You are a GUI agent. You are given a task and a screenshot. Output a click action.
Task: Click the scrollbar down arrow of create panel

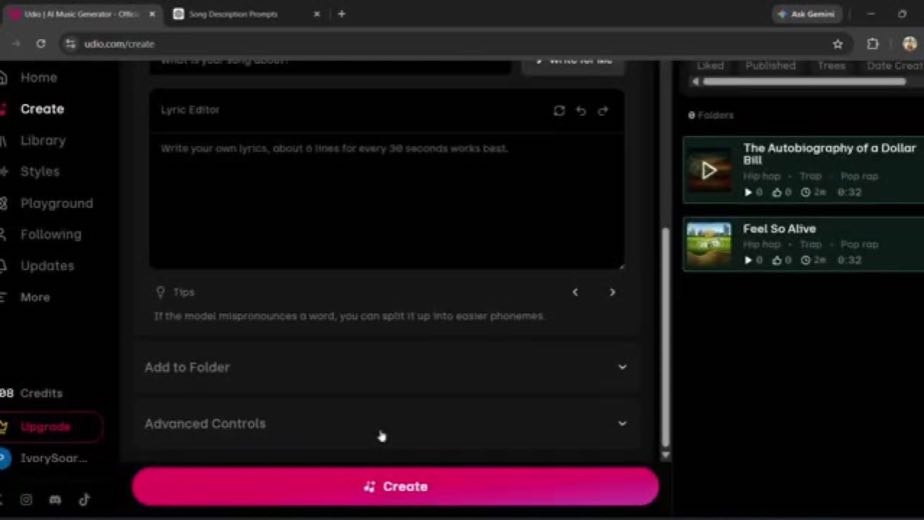click(665, 455)
